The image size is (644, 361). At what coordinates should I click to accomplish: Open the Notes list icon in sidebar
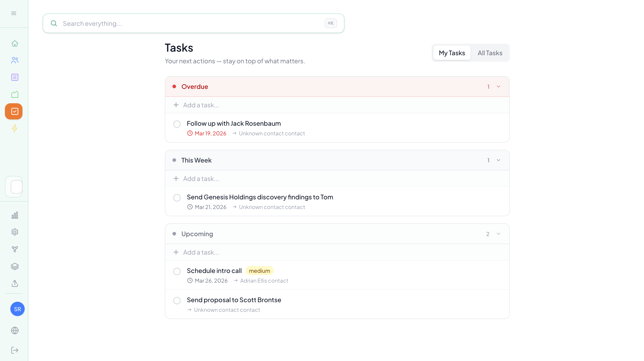[x=15, y=77]
